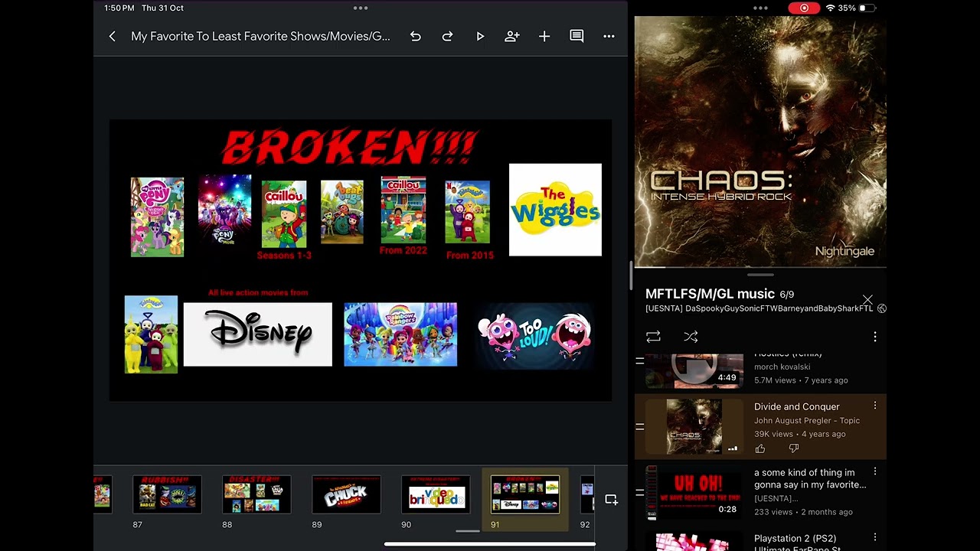This screenshot has height=551, width=980.
Task: Tap the filmstrip scroll indicator
Action: [468, 530]
